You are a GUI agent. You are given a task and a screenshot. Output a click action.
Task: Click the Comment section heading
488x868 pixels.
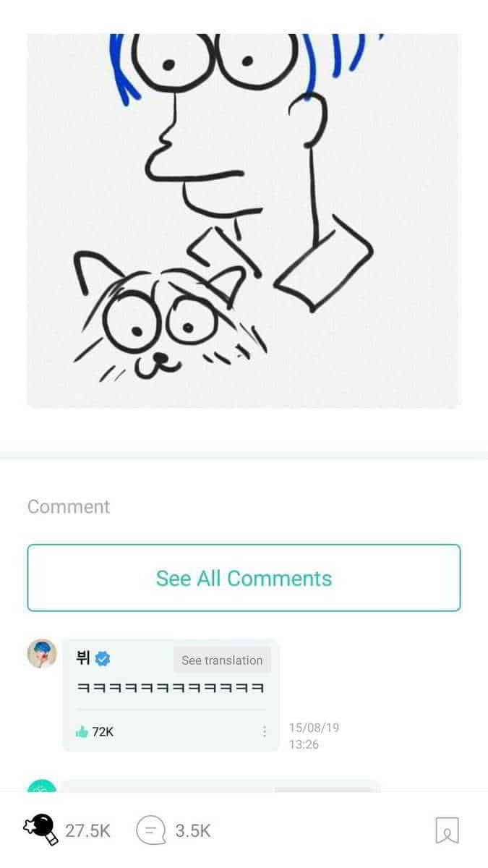pos(69,506)
